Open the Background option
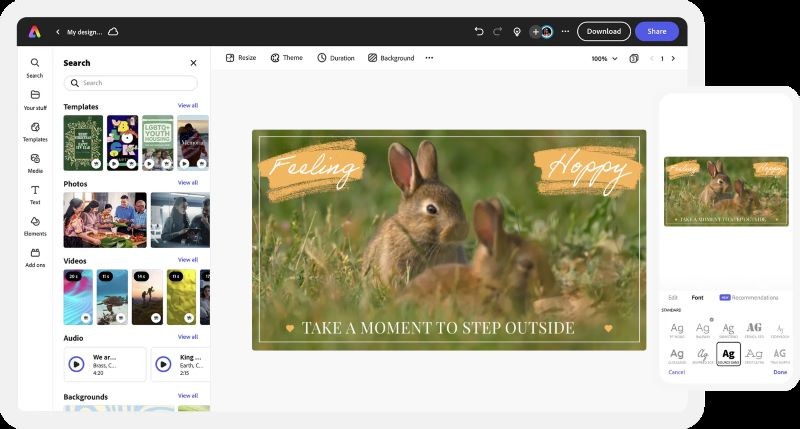Image resolution: width=800 pixels, height=429 pixels. tap(391, 58)
